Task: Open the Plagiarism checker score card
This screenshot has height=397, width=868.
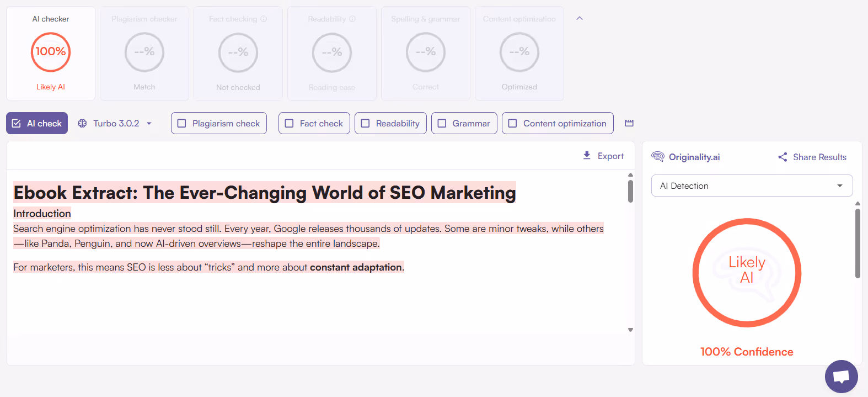Action: point(144,54)
